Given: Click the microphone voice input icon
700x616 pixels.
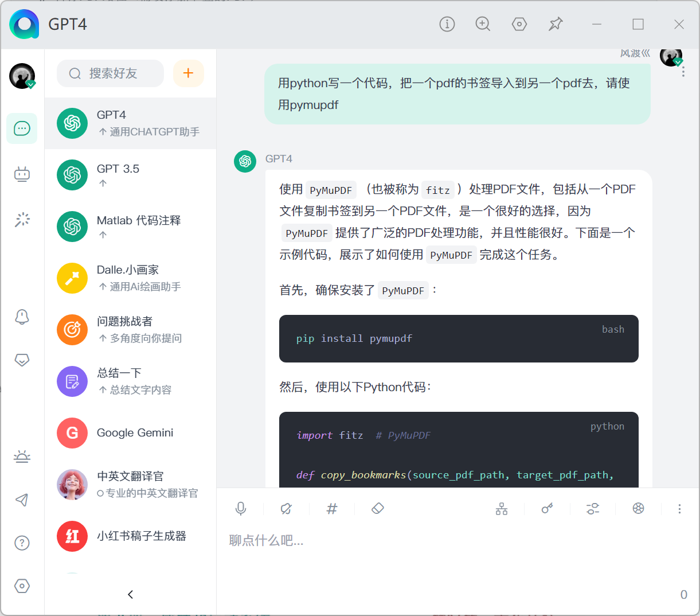Looking at the screenshot, I should pyautogui.click(x=241, y=509).
